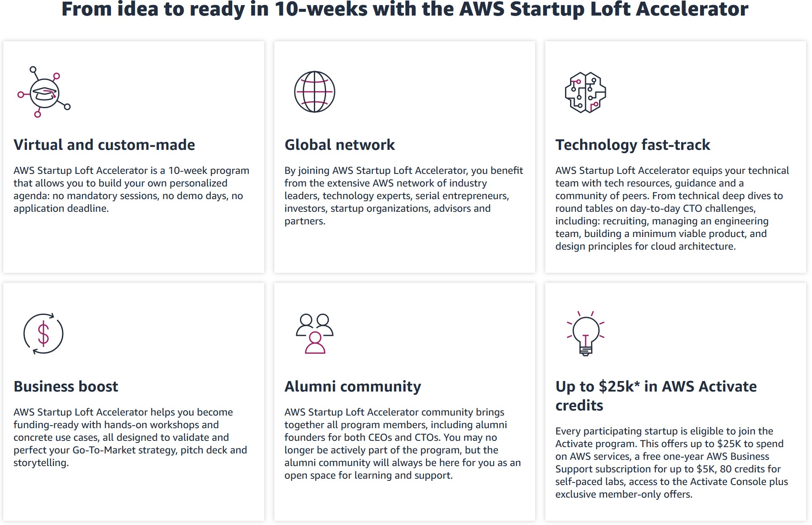Click the light bulb icon
812x525 pixels.
click(586, 333)
